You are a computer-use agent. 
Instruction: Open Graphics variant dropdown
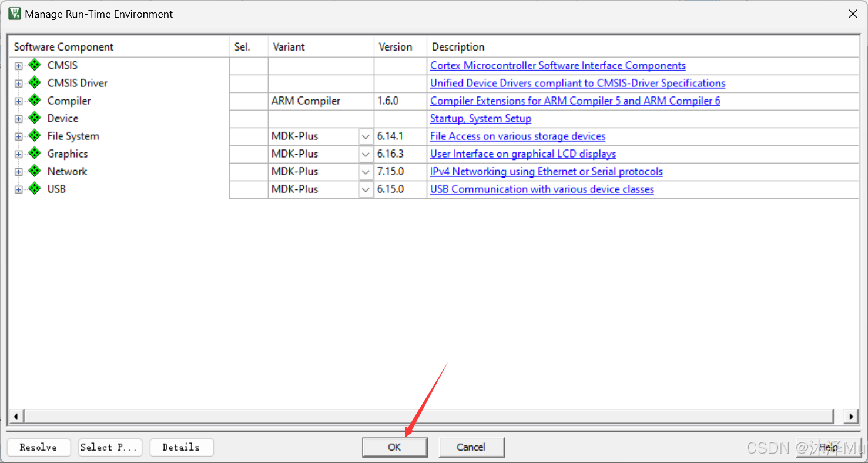pos(366,154)
